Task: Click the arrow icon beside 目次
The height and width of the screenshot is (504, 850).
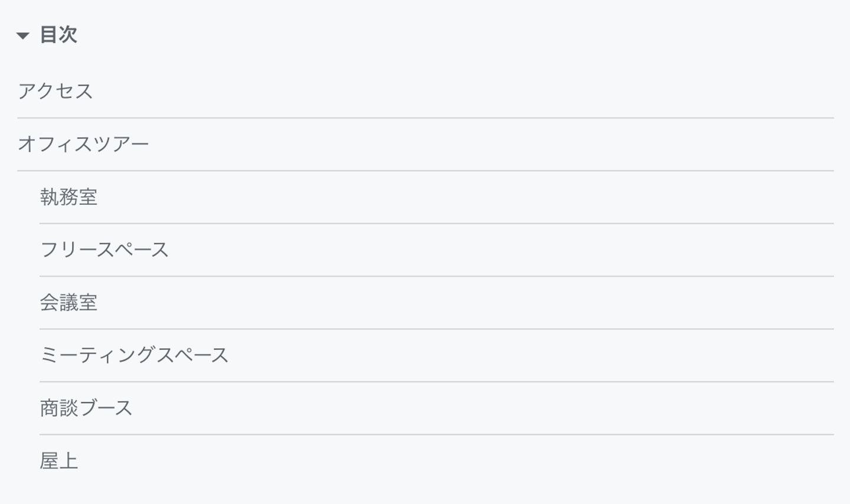Action: (x=23, y=35)
